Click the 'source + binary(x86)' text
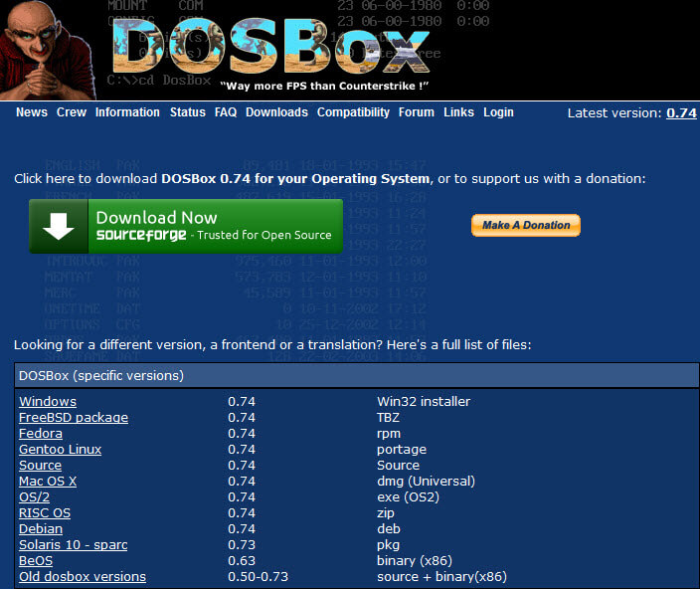Image resolution: width=700 pixels, height=589 pixels. point(441,577)
